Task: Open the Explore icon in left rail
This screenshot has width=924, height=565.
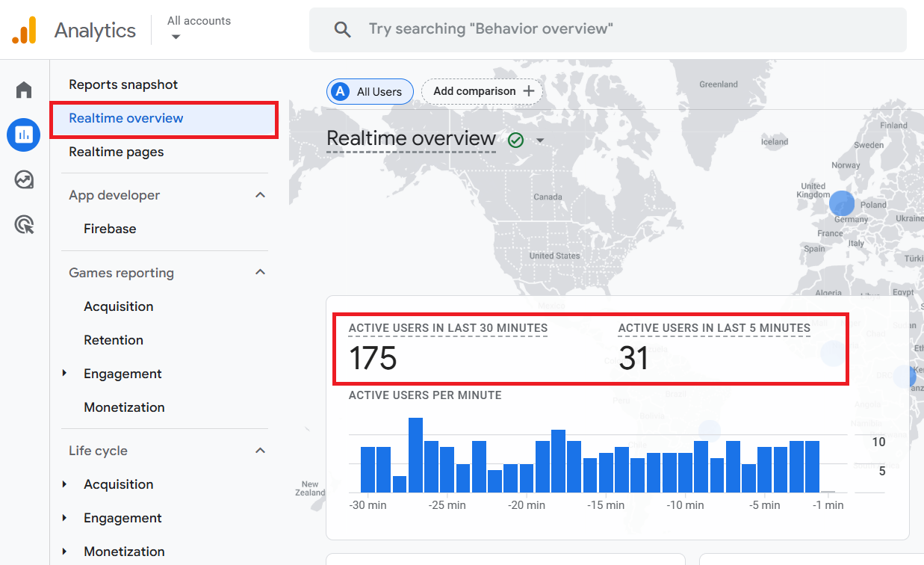Action: [x=24, y=179]
